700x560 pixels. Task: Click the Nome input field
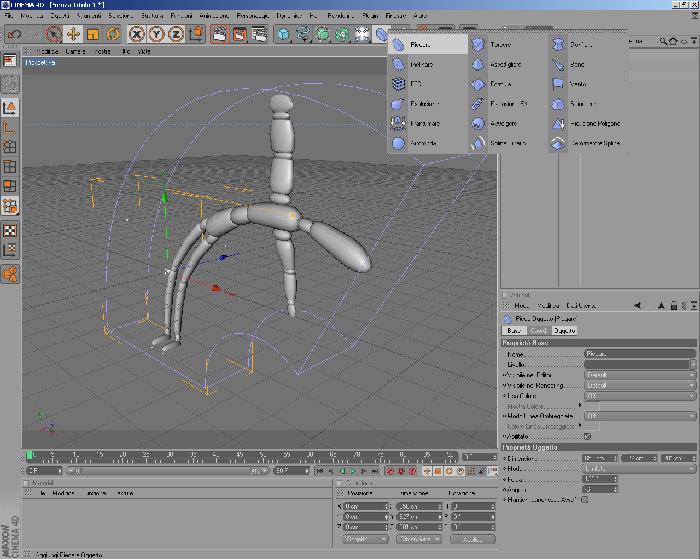pos(640,354)
